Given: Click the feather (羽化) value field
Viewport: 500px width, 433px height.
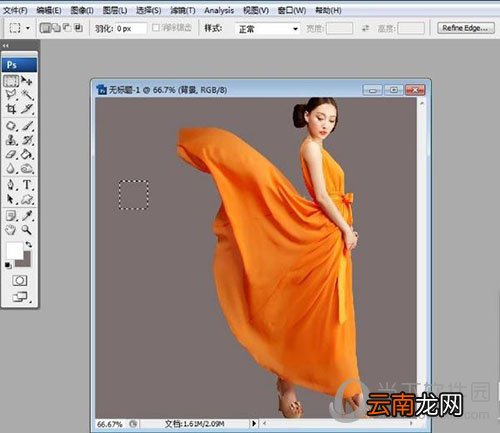Looking at the screenshot, I should 131,29.
